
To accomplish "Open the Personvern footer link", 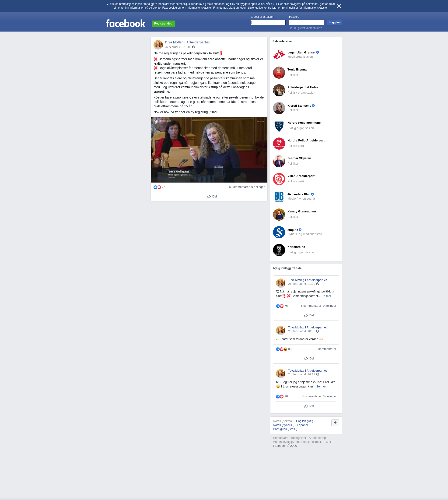I will point(281,438).
